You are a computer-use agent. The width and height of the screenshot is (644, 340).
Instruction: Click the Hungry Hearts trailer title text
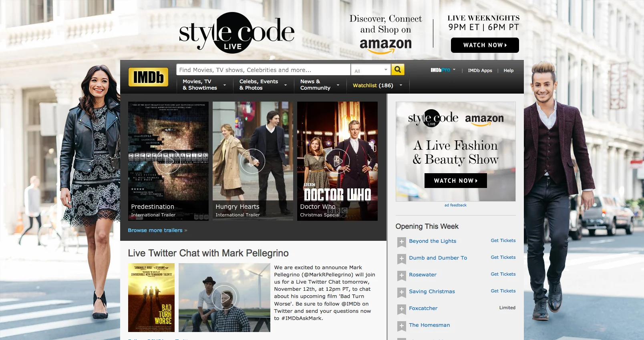[237, 207]
